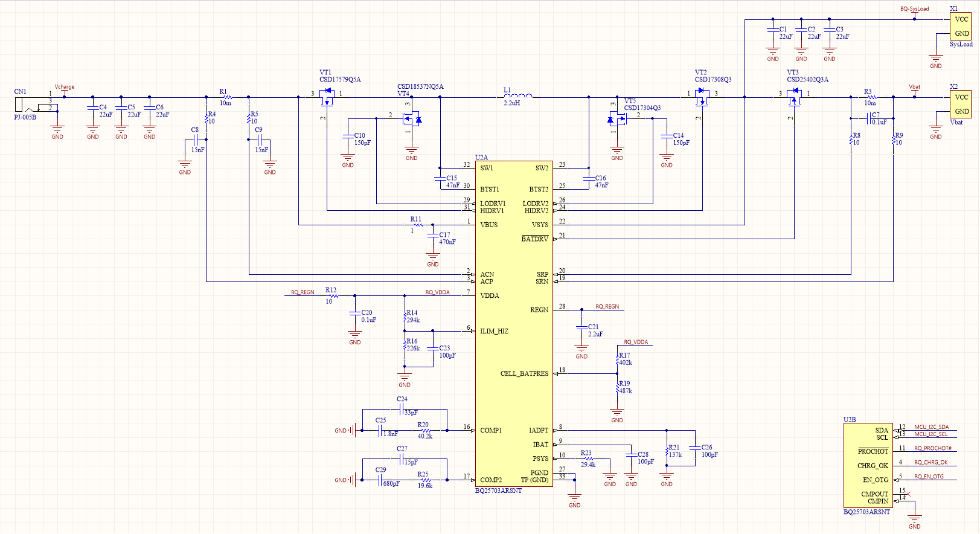This screenshot has width=980, height=534.
Task: Select resistor R19 487k symbol
Action: coord(617,387)
